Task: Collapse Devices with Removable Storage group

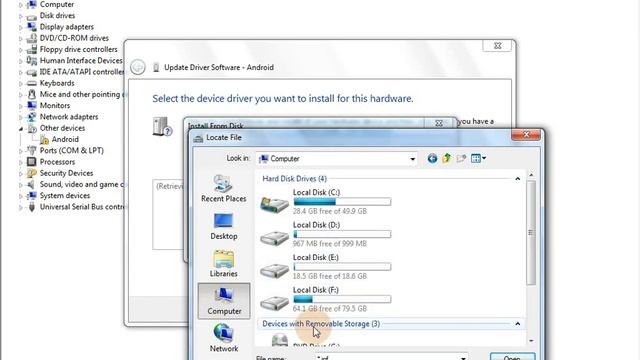Action: tap(518, 324)
